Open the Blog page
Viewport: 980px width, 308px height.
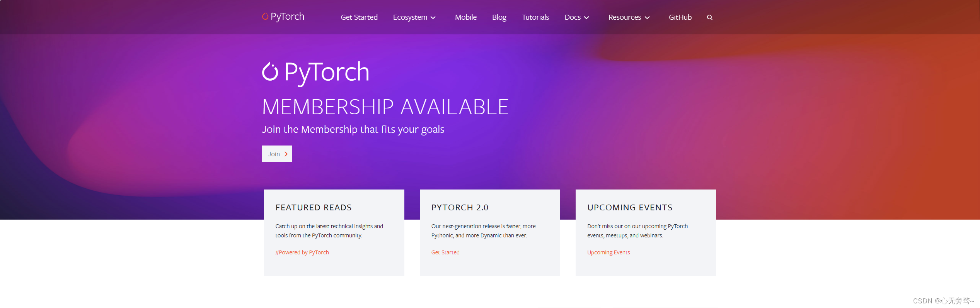coord(499,17)
